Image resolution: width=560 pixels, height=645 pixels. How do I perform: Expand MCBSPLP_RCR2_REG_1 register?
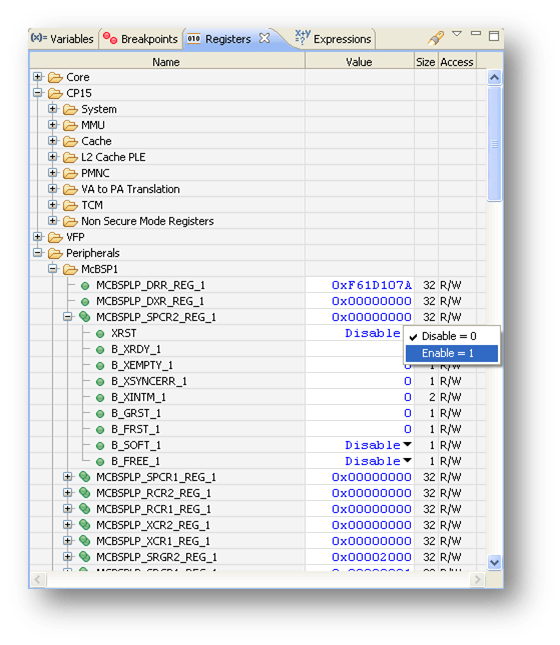click(68, 493)
